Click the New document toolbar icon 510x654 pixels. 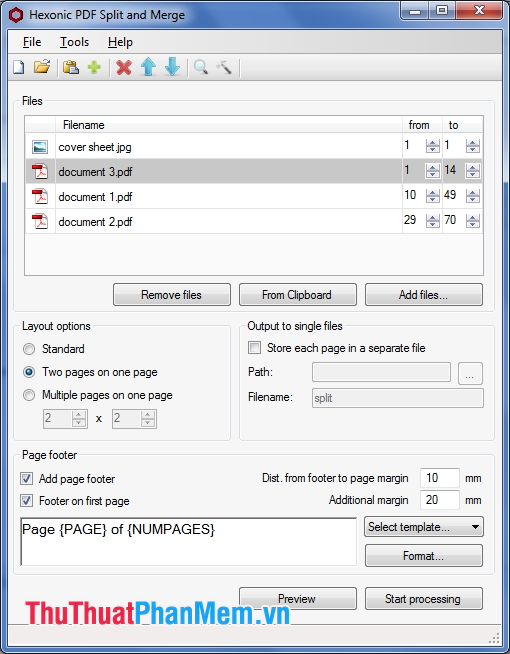click(19, 67)
